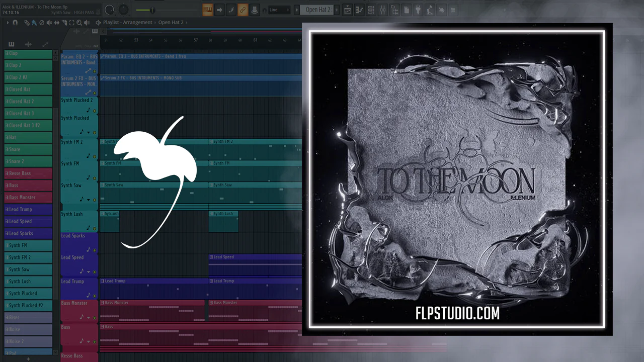Mute the Synth FM 2 track
Screen dimensions: 644x362
[95, 156]
